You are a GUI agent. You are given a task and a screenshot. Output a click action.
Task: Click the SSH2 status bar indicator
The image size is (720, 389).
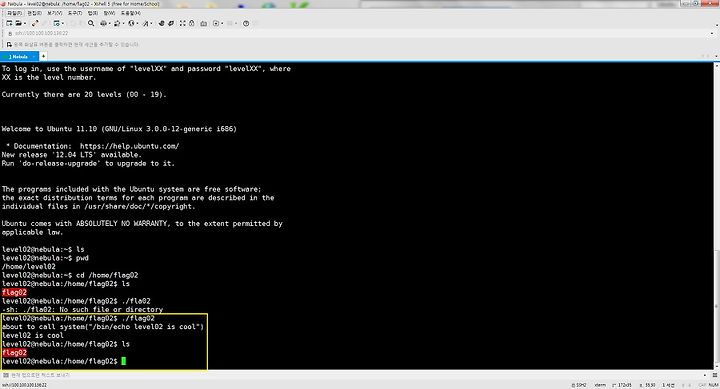point(579,385)
